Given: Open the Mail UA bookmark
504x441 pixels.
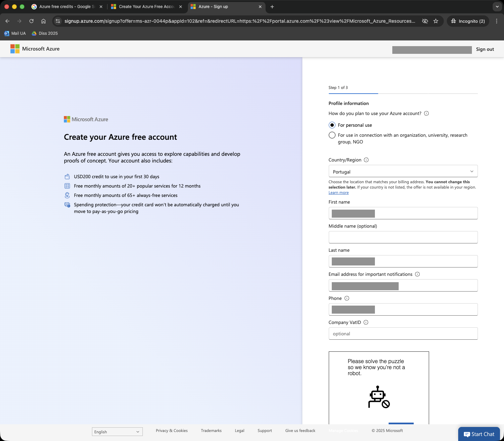Looking at the screenshot, I should click(15, 33).
